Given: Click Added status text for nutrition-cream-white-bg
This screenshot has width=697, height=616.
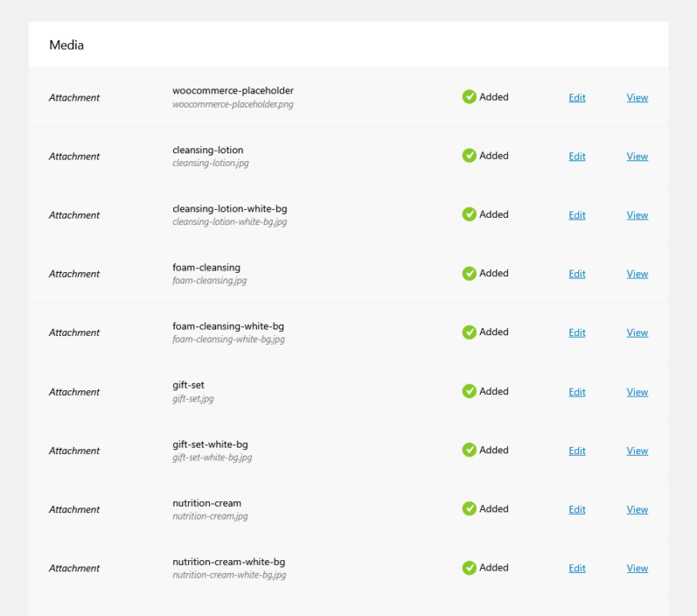Looking at the screenshot, I should [494, 568].
